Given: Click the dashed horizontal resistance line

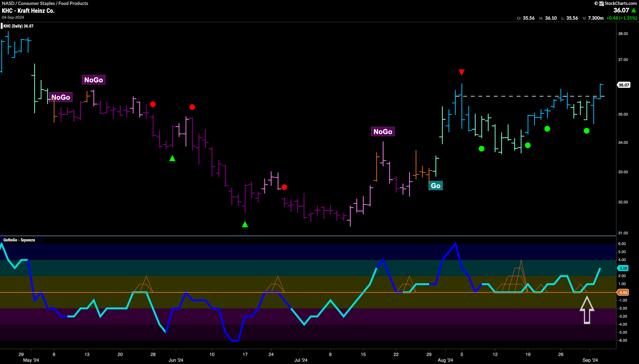Looking at the screenshot, I should coord(530,96).
